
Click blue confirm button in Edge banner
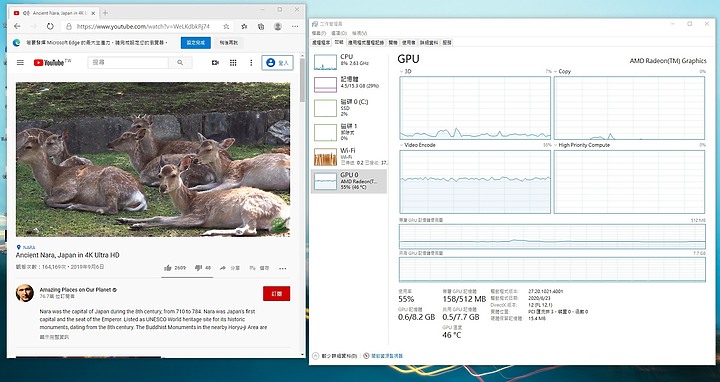pyautogui.click(x=196, y=43)
